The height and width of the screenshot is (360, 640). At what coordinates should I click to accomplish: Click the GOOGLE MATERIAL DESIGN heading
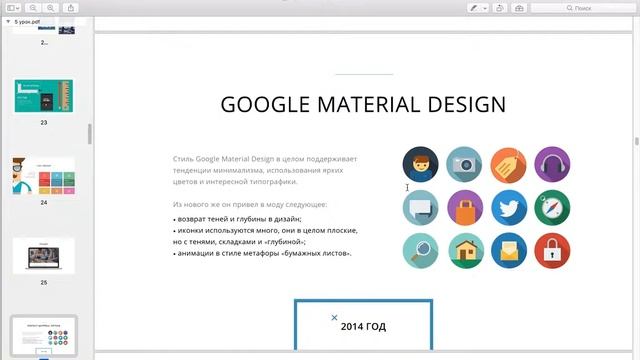[x=363, y=104]
